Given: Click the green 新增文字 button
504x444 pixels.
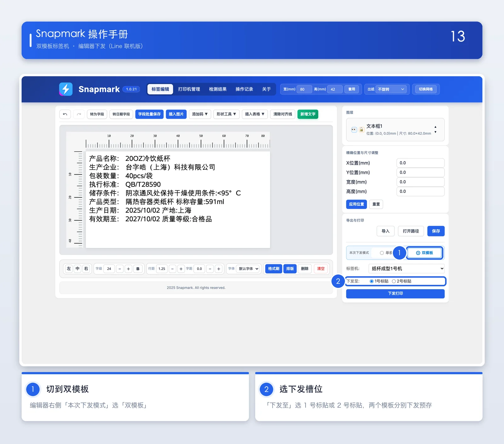Looking at the screenshot, I should 308,114.
